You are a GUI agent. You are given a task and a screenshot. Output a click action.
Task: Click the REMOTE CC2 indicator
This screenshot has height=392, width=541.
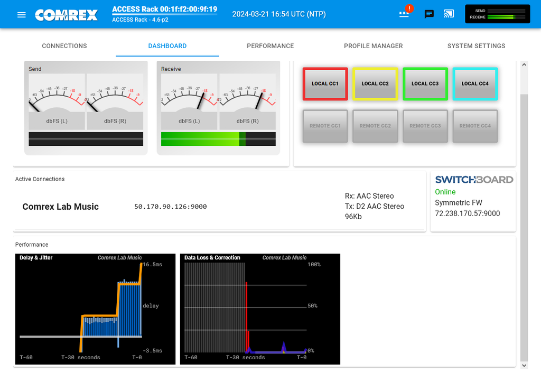[x=375, y=126]
